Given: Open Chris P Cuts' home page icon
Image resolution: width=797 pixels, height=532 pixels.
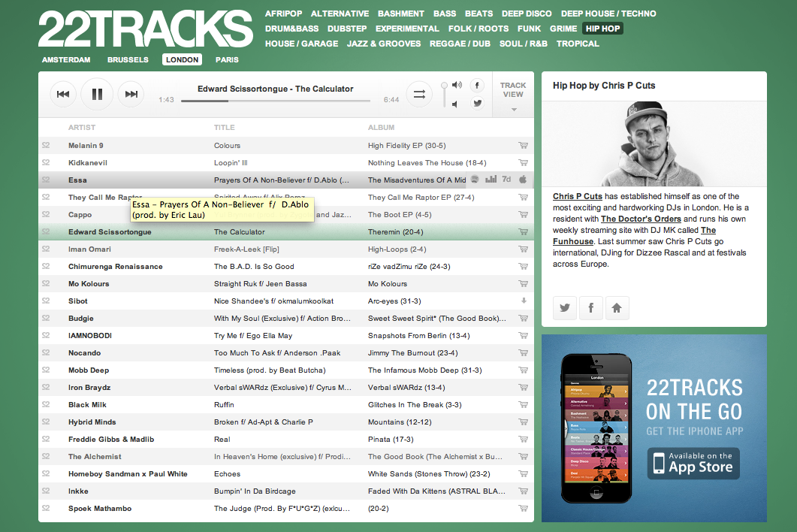Looking at the screenshot, I should pyautogui.click(x=617, y=308).
